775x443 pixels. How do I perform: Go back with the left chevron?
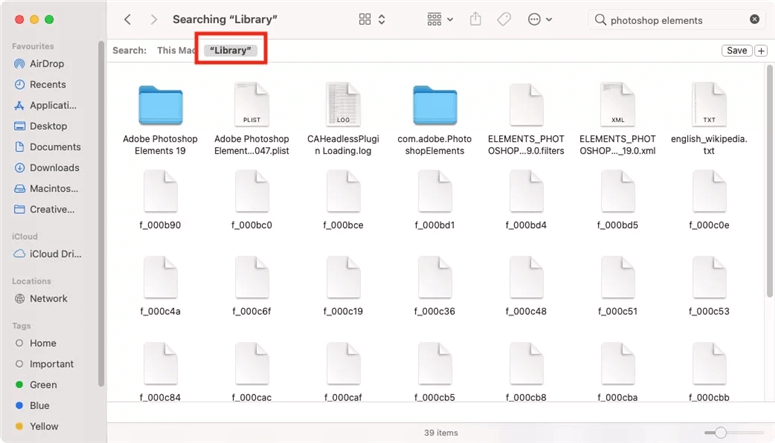[128, 19]
